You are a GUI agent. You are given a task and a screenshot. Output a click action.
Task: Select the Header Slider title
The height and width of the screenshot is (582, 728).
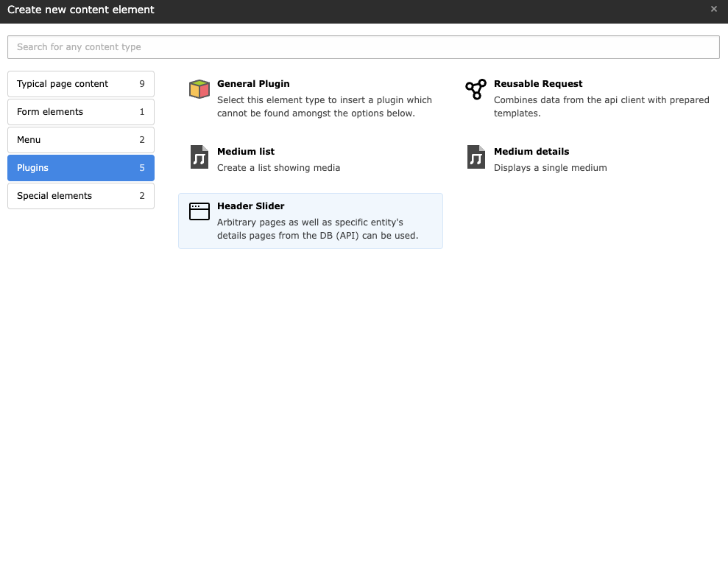(x=250, y=206)
